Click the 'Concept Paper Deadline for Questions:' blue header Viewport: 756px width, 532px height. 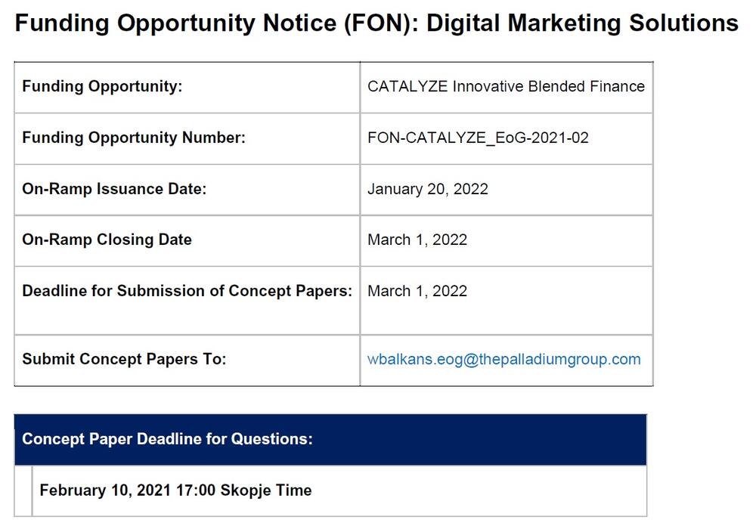click(x=167, y=439)
